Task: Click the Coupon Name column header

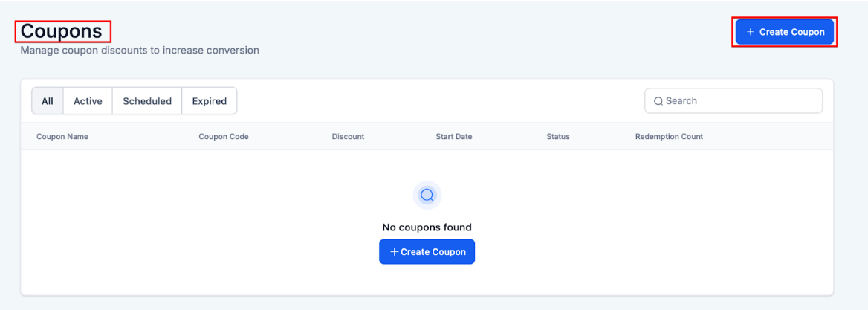Action: pos(62,137)
